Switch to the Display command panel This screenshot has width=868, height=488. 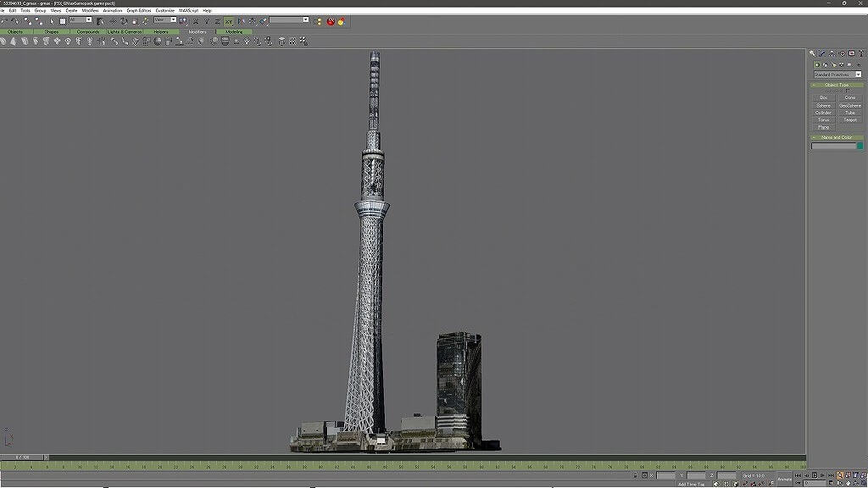(x=852, y=53)
